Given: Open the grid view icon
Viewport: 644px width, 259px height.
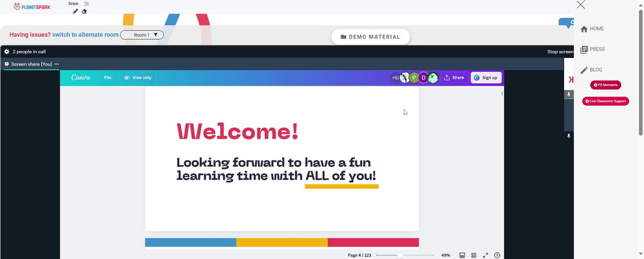Looking at the screenshot, I should click(473, 255).
